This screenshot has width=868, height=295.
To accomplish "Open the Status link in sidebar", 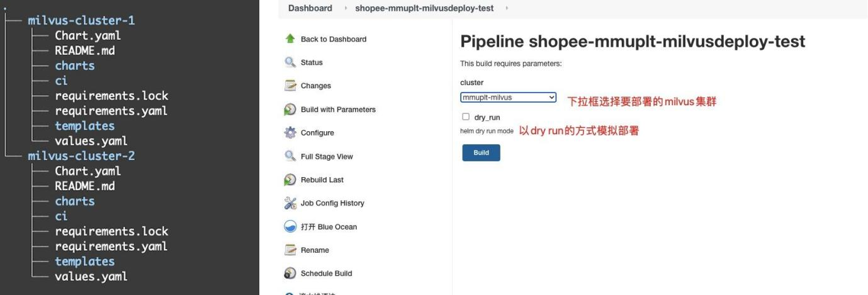I will (312, 62).
